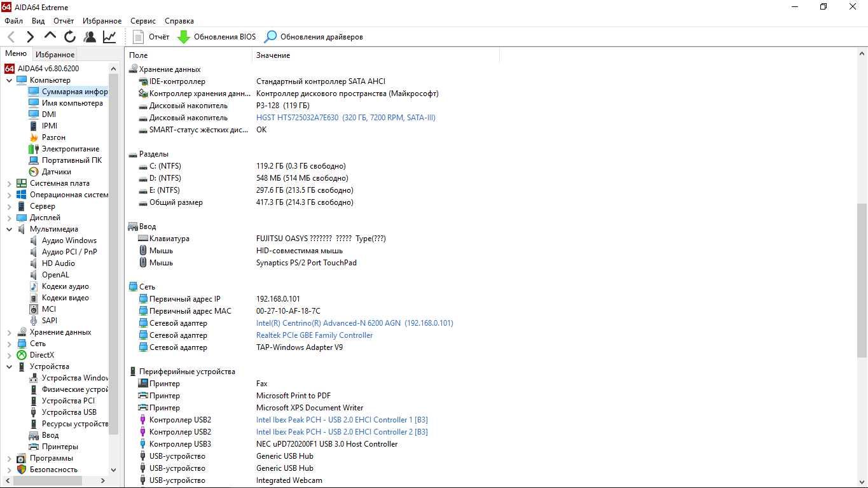Switch to the Меню tab
This screenshot has width=868, height=488.
tap(16, 54)
